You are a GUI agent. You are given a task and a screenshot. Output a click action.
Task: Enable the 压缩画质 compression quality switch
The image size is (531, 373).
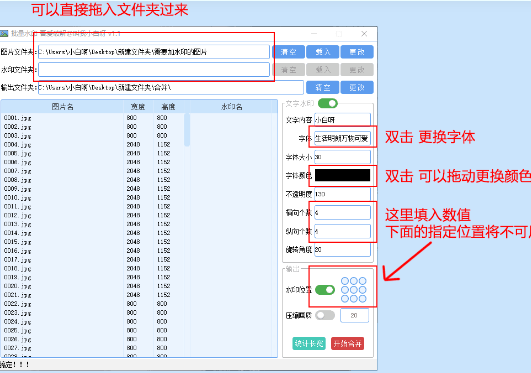325,315
